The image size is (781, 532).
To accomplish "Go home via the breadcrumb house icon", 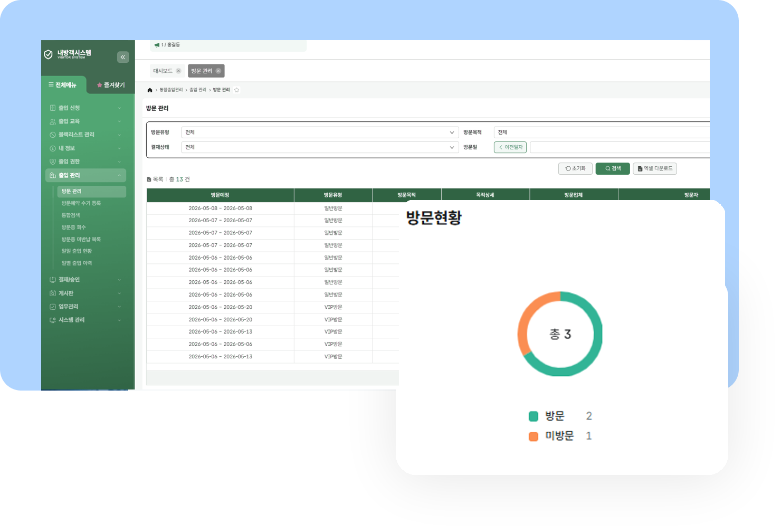I will click(150, 90).
